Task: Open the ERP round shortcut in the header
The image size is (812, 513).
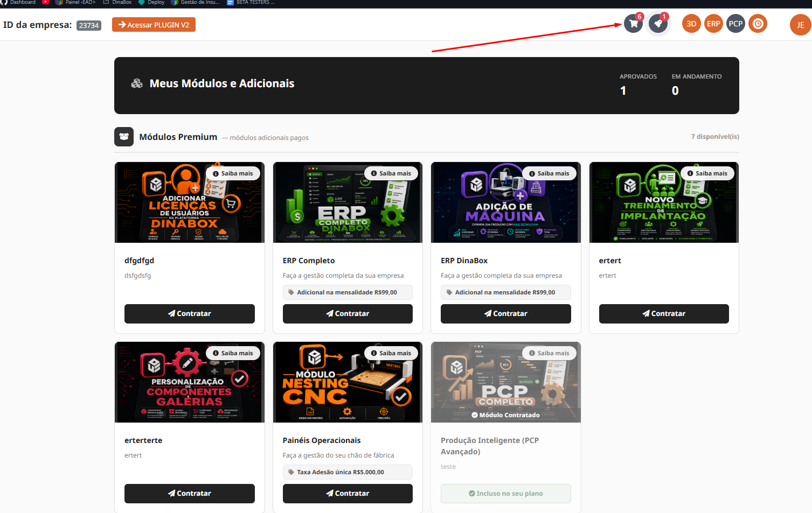Action: point(713,24)
